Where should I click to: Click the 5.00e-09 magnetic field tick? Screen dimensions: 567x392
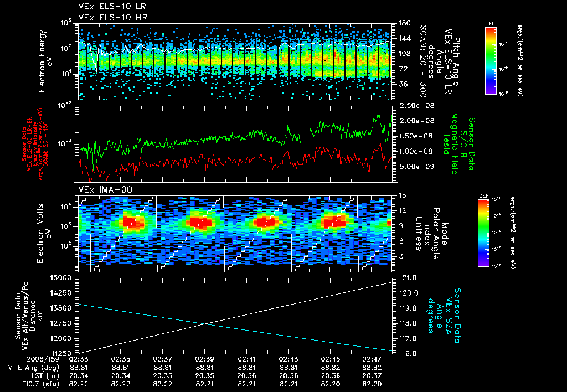416,166
